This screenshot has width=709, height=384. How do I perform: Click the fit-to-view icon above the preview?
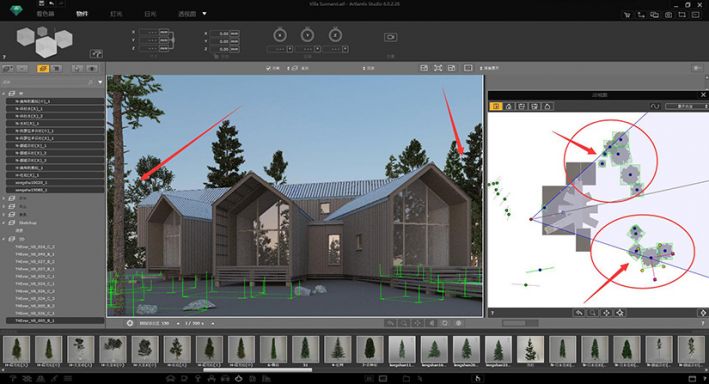pos(438,68)
